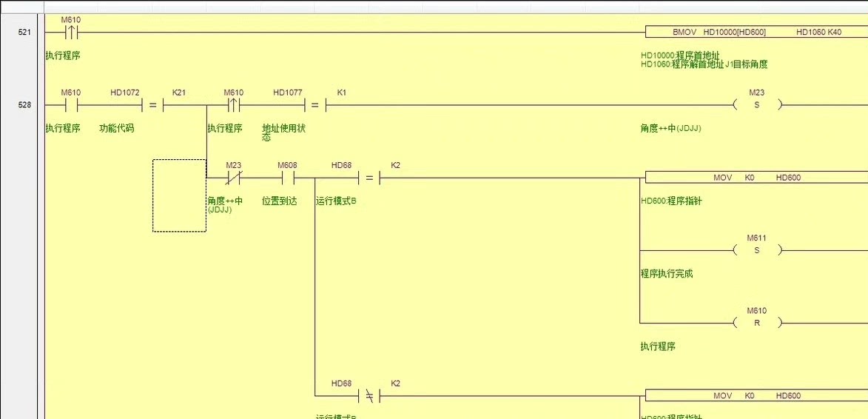The image size is (868, 419).
Task: Select the M23 set coil
Action: tap(757, 104)
